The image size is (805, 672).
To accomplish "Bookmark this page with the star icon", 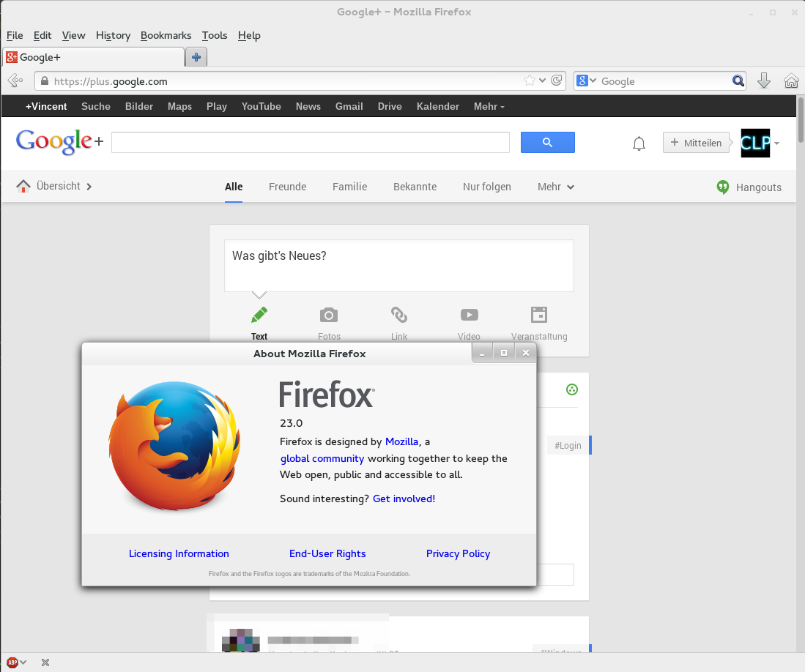I will (x=530, y=81).
